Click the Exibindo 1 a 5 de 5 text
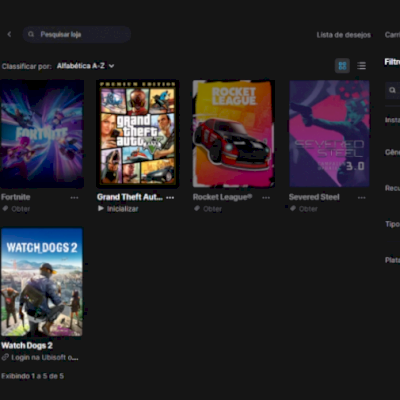The height and width of the screenshot is (400, 400). pyautogui.click(x=32, y=376)
